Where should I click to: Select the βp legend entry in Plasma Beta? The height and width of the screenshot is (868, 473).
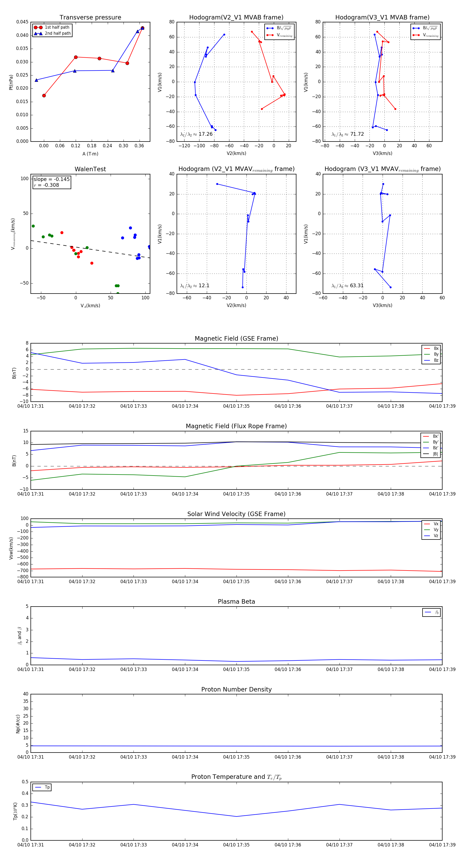(x=432, y=612)
